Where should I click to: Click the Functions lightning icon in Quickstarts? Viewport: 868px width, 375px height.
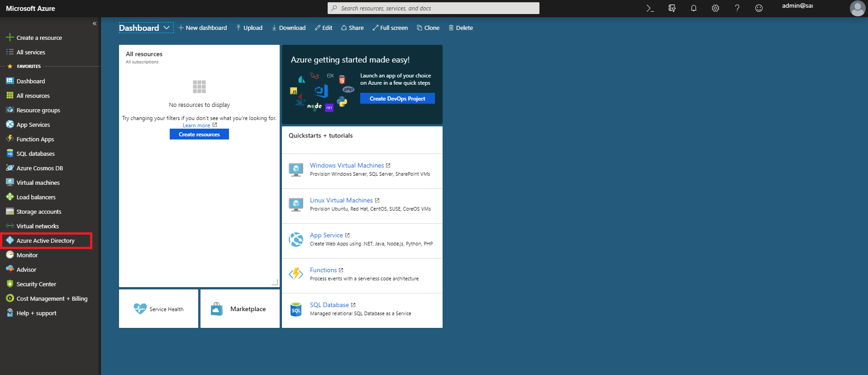click(x=296, y=274)
